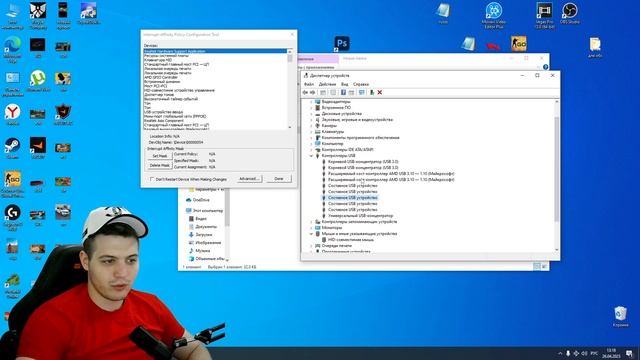The height and width of the screenshot is (360, 640).
Task: Open the Microsoft Edge desktop icon
Action: pos(13,48)
